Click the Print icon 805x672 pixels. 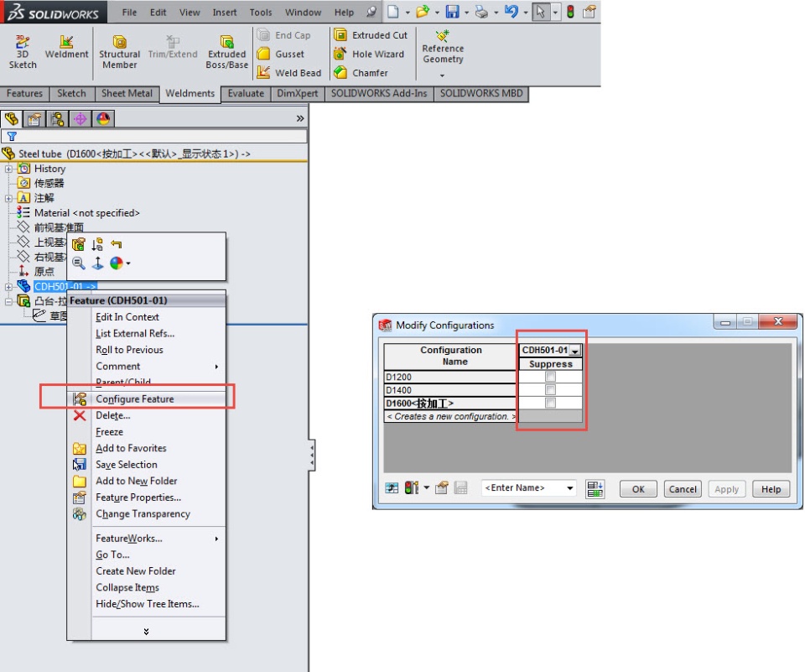coord(481,11)
